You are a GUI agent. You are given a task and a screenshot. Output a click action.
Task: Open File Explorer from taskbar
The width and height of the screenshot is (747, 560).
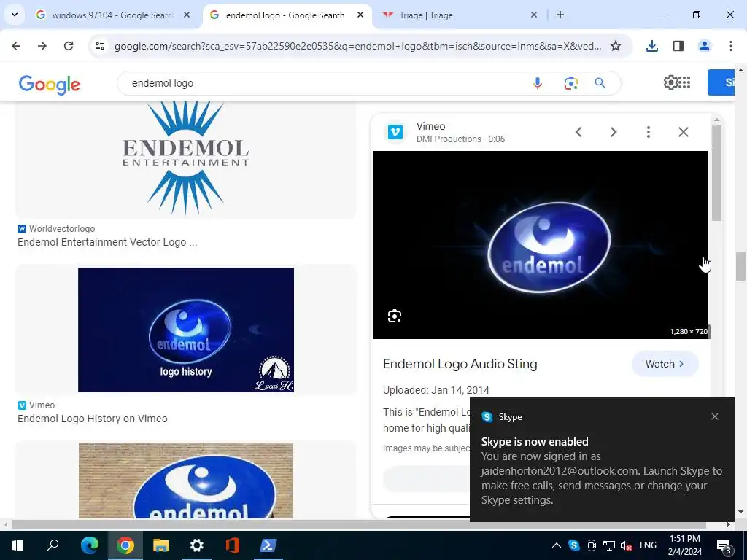[161, 545]
